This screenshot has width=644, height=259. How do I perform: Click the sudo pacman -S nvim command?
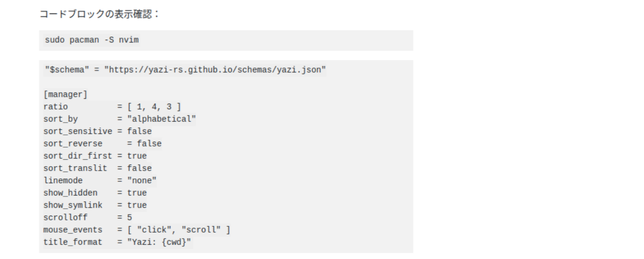92,40
